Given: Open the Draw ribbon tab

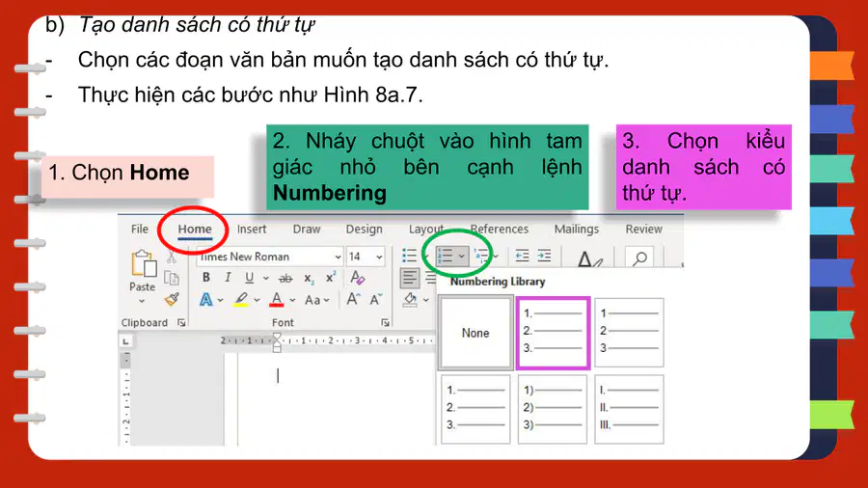Looking at the screenshot, I should tap(306, 230).
